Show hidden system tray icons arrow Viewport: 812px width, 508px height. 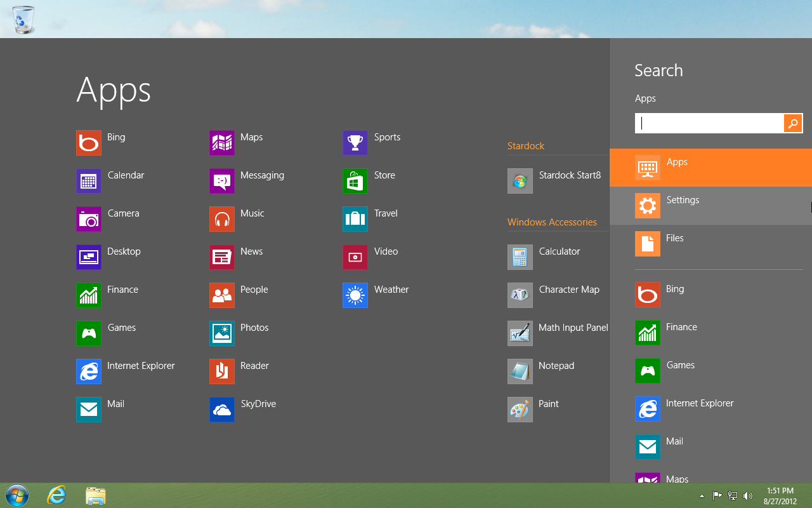[702, 496]
